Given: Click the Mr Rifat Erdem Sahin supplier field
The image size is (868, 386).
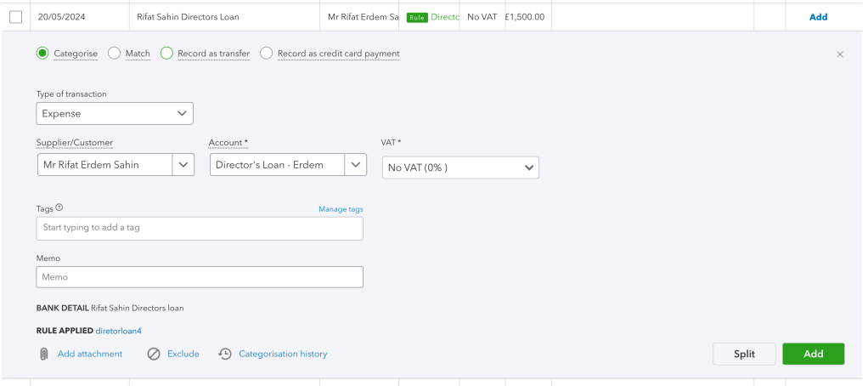Looking at the screenshot, I should coord(105,165).
